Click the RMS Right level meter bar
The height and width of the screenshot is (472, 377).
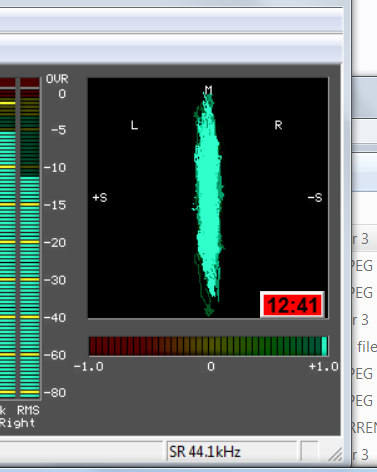coord(30,237)
